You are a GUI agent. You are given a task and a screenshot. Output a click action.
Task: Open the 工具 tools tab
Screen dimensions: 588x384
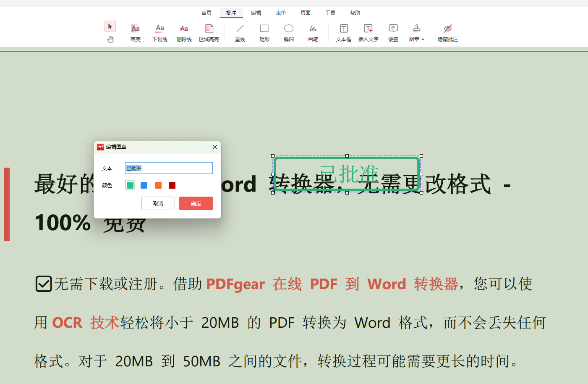click(x=330, y=13)
